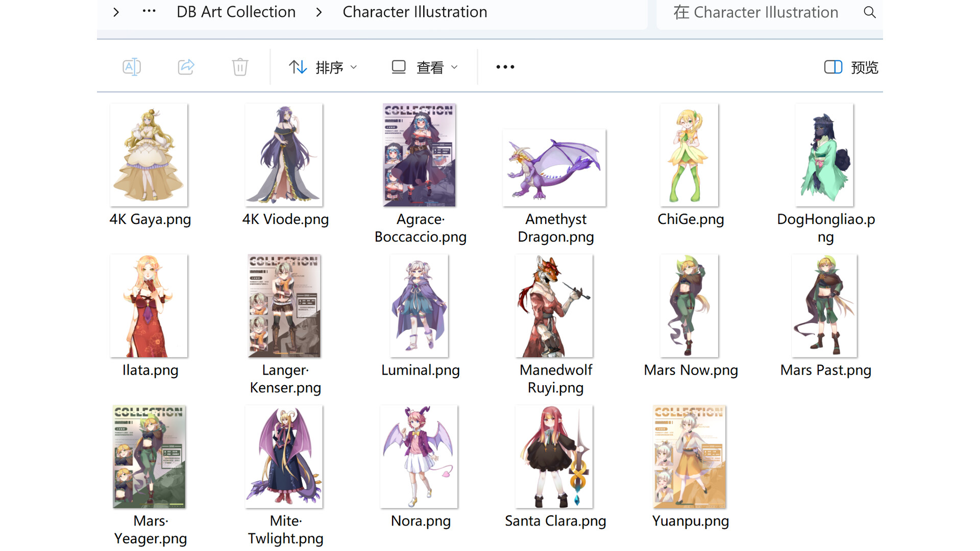
Task: Select the Amethyst Dragon.png file
Action: tap(554, 167)
